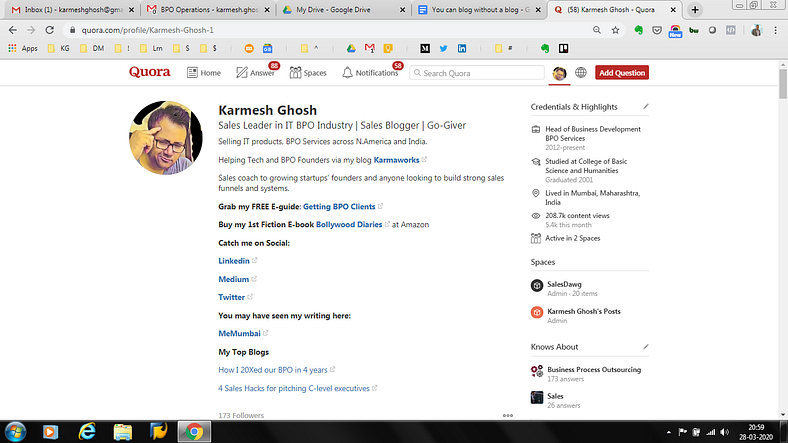This screenshot has height=443, width=788.
Task: Click the address bar URL
Action: click(x=148, y=30)
